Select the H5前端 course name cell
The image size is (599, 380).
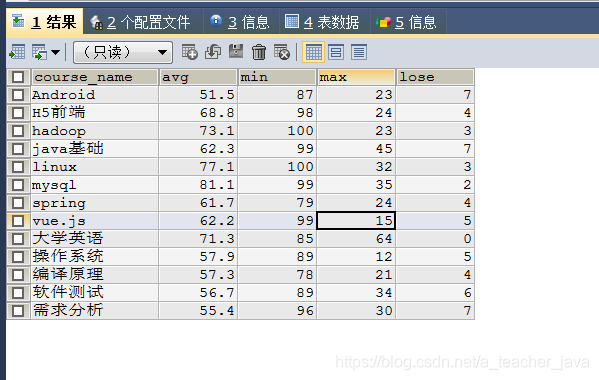tap(94, 113)
